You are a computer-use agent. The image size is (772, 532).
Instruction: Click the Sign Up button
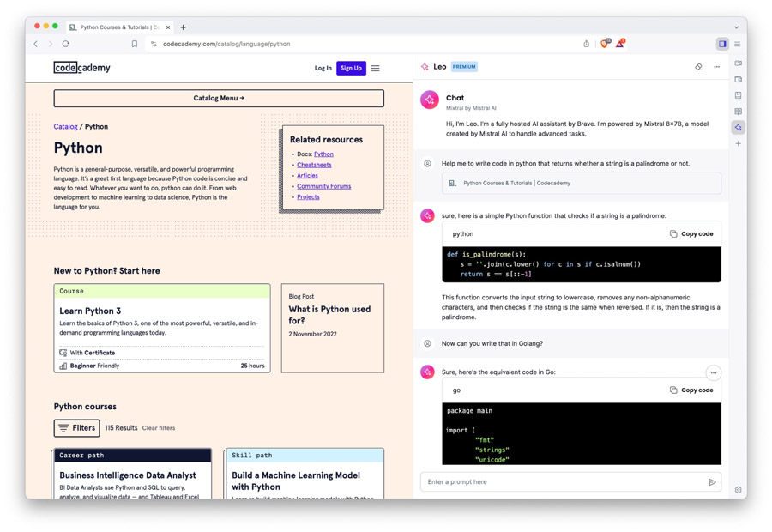pos(351,68)
